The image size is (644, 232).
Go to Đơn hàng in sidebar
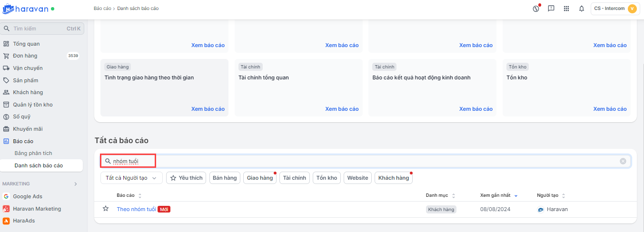pyautogui.click(x=25, y=56)
